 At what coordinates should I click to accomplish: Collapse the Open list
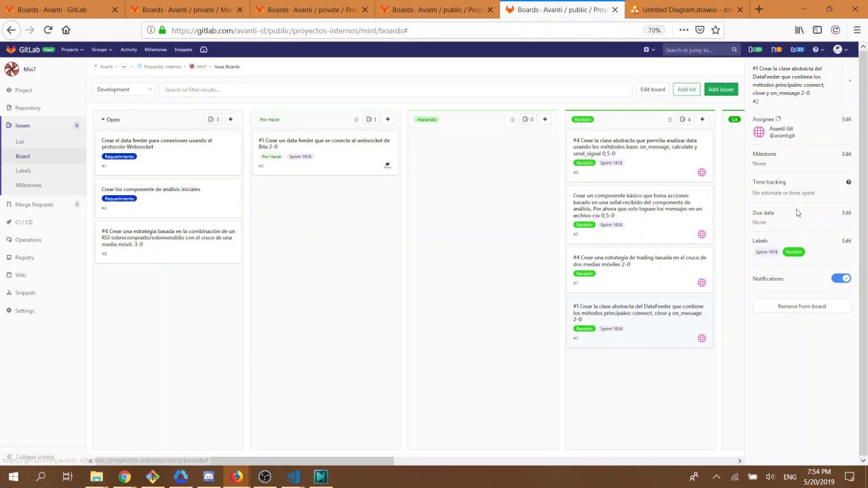click(104, 119)
